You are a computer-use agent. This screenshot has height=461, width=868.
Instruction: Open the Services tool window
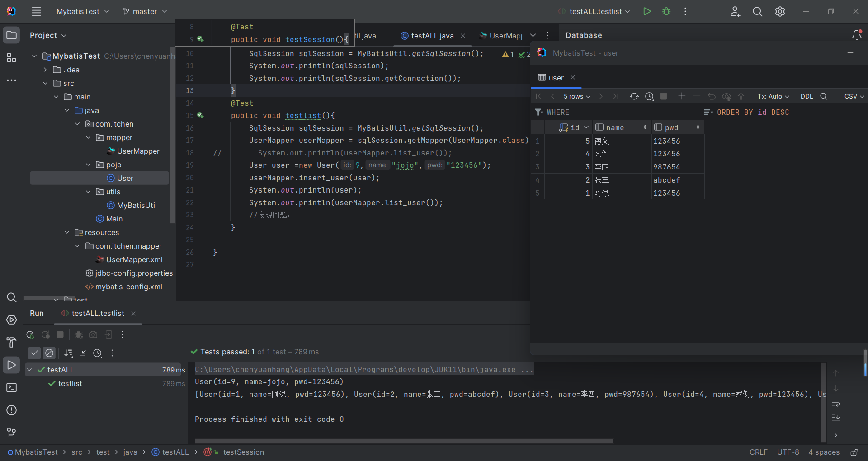[x=11, y=320]
